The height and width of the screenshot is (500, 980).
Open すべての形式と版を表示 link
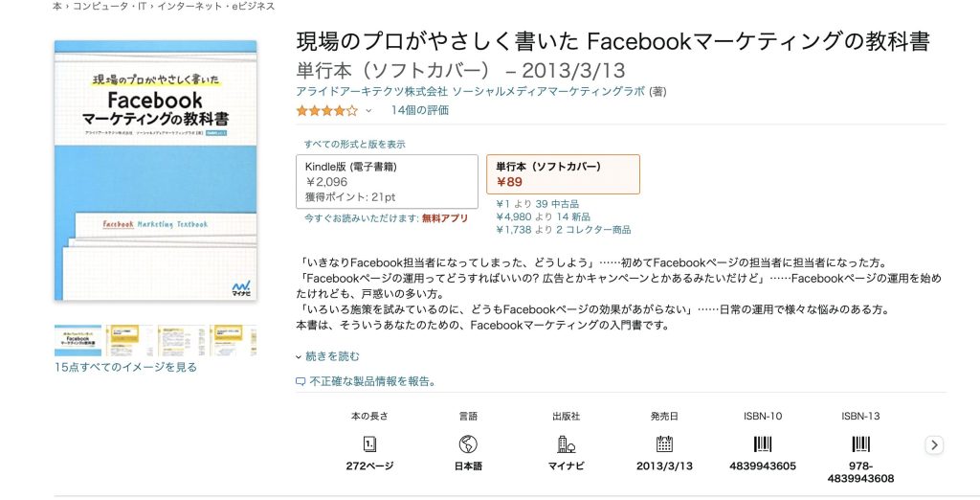(354, 144)
